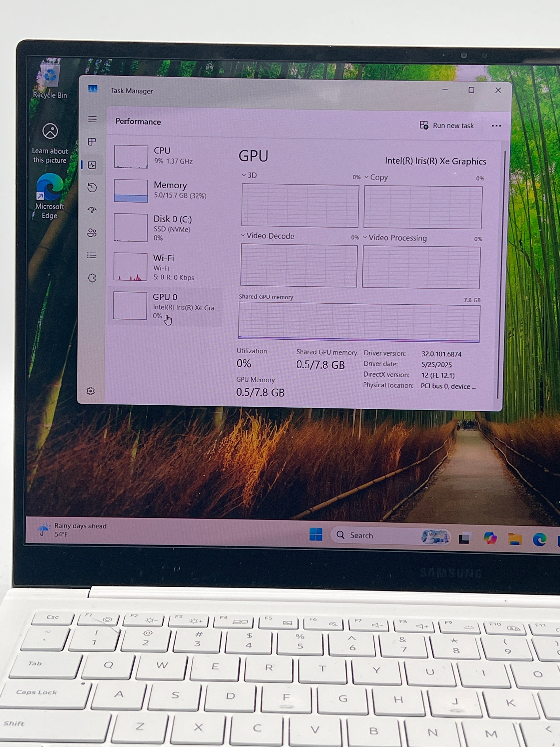Open the Startup apps page icon
This screenshot has height=747, width=560.
pyautogui.click(x=92, y=210)
